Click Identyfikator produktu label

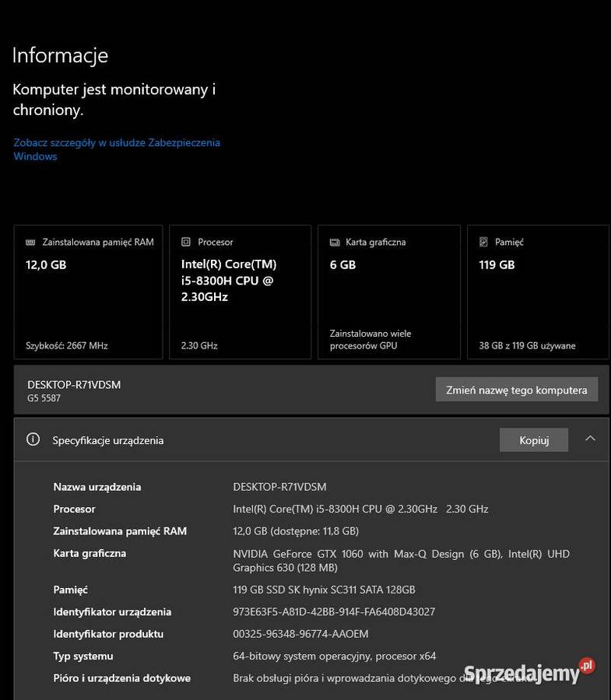click(108, 634)
